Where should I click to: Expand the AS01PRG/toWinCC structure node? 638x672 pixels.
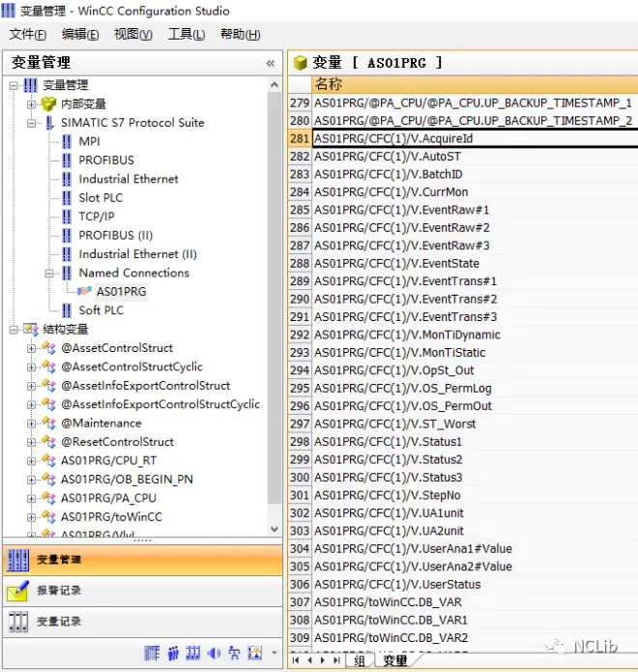(31, 517)
